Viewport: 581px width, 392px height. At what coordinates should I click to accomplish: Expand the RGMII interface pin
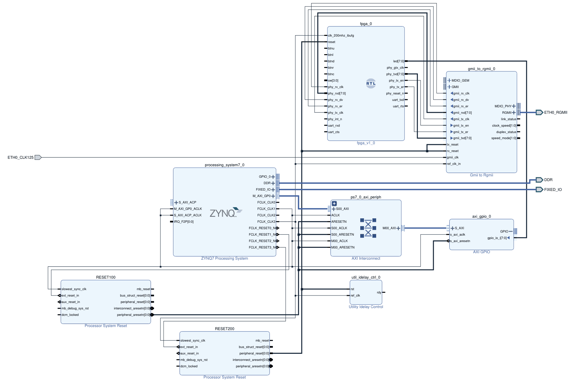(514, 113)
